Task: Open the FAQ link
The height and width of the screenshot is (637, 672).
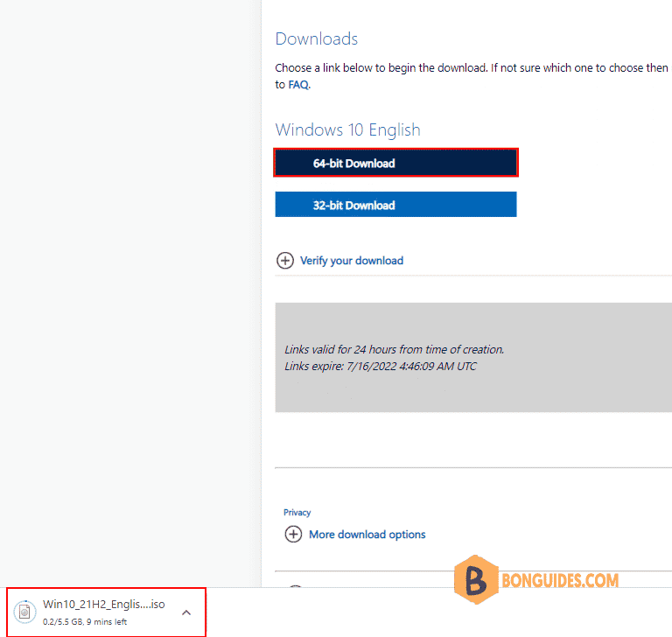Action: pyautogui.click(x=298, y=85)
